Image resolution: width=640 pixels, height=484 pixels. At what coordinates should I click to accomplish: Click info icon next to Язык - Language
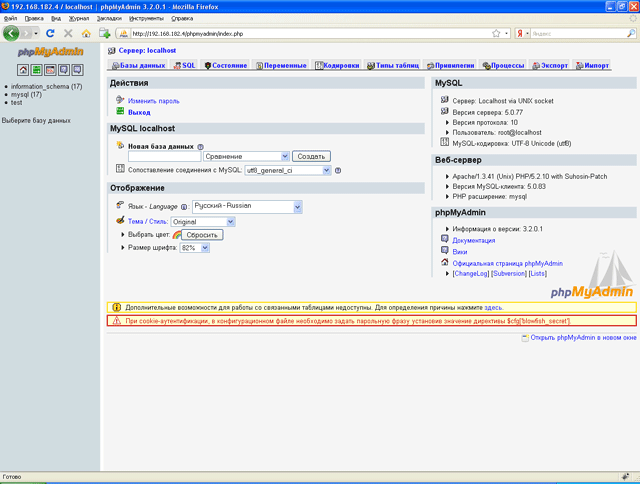click(x=184, y=207)
